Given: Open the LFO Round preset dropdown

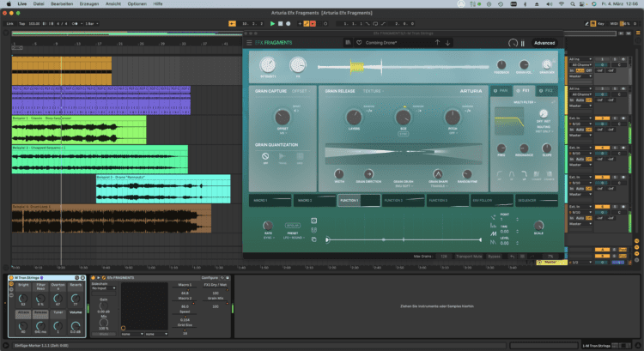Looking at the screenshot, I should pyautogui.click(x=294, y=238).
